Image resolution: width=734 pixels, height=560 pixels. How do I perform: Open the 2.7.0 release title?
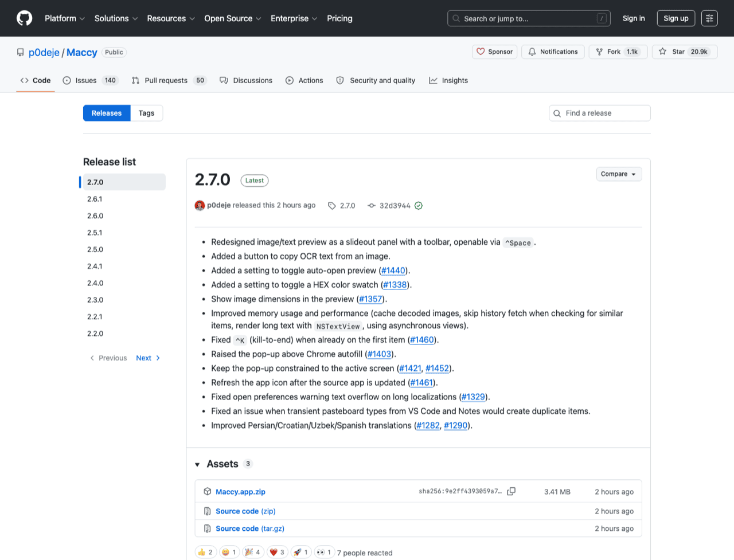pyautogui.click(x=213, y=179)
